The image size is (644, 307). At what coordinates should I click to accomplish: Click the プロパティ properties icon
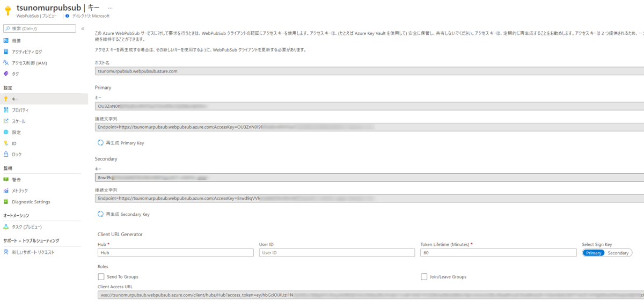click(6, 110)
